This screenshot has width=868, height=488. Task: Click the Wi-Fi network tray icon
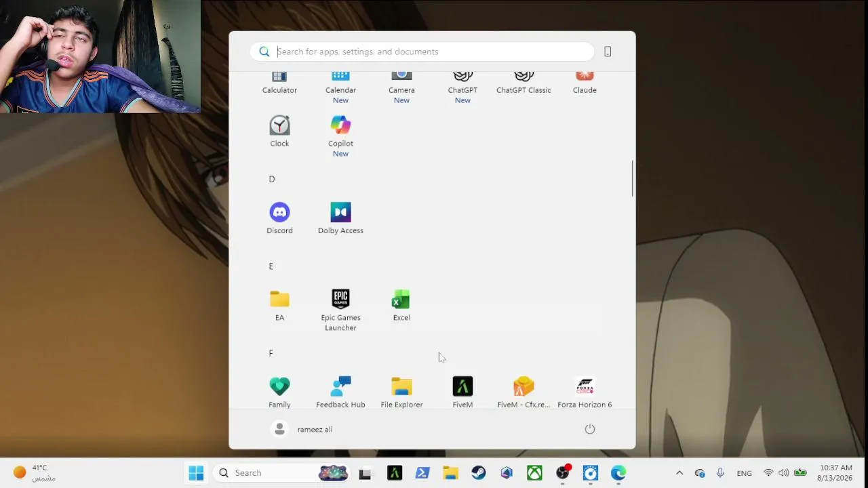coord(768,473)
